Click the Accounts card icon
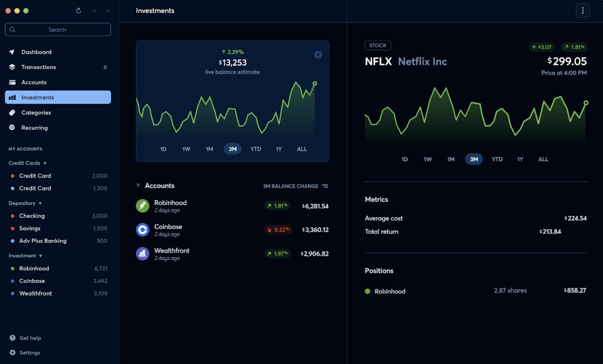Screen dimensions: 603x364 pyautogui.click(x=12, y=82)
